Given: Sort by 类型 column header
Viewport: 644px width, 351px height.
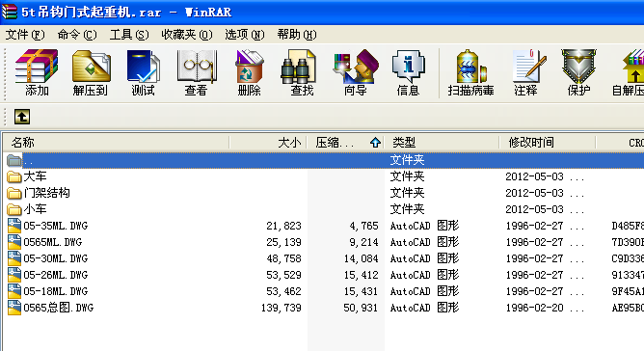Looking at the screenshot, I should [442, 143].
